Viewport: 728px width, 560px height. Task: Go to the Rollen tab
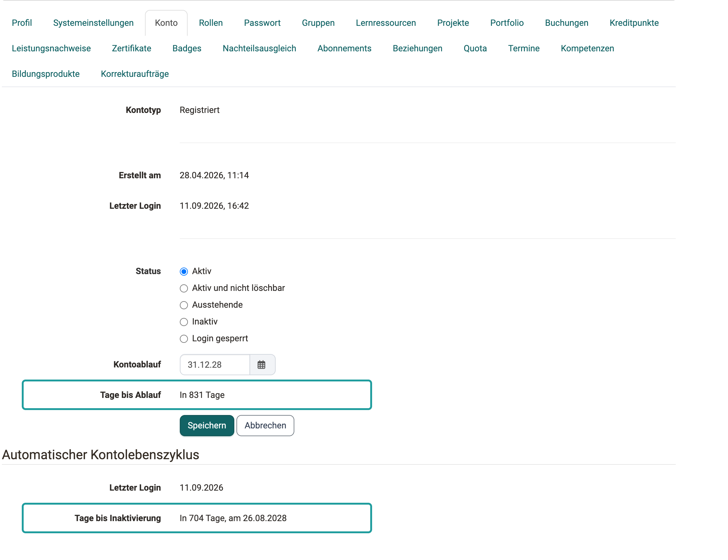point(211,23)
